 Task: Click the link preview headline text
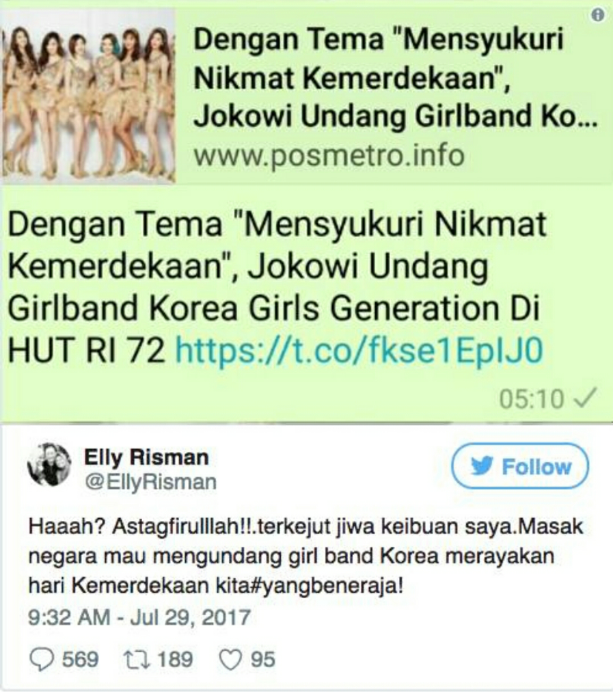[x=395, y=77]
